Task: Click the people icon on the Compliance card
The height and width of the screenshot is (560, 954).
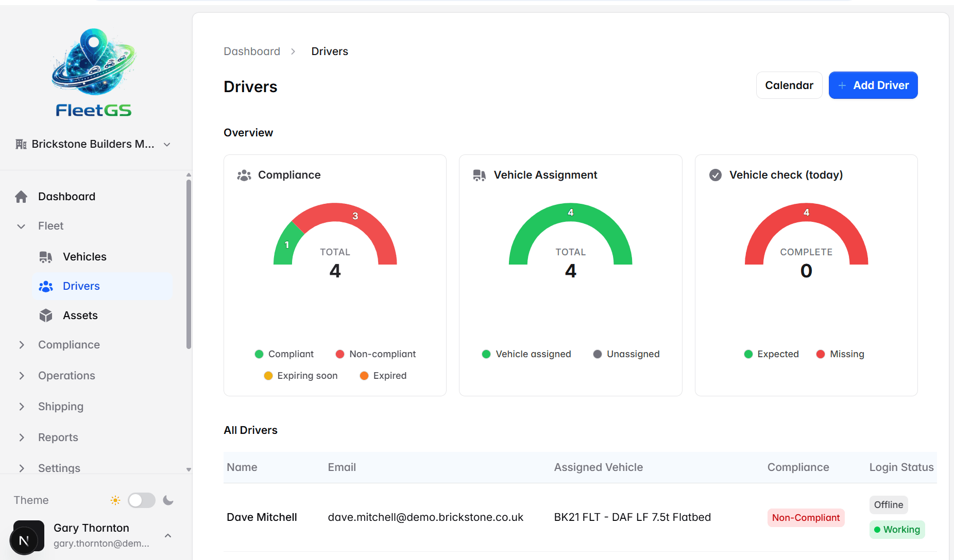Action: 244,175
